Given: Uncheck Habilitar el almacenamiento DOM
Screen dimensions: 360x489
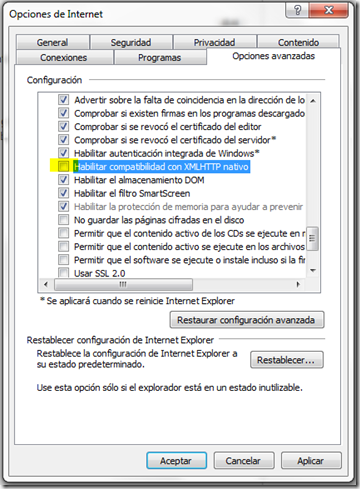Looking at the screenshot, I should pos(63,180).
